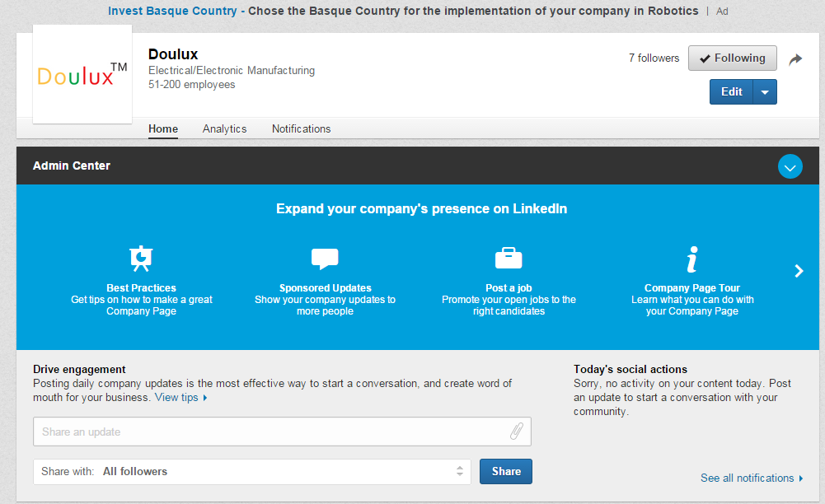The image size is (825, 504).
Task: Select the Home tab
Action: (x=163, y=128)
